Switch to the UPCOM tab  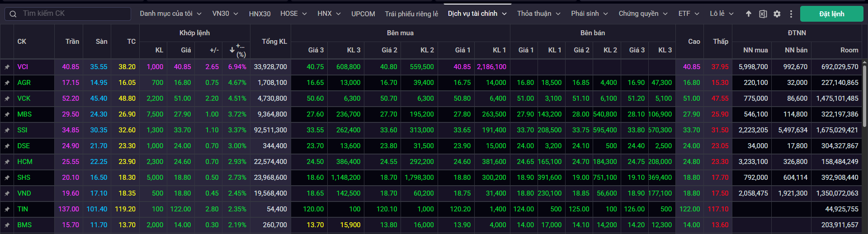(363, 14)
